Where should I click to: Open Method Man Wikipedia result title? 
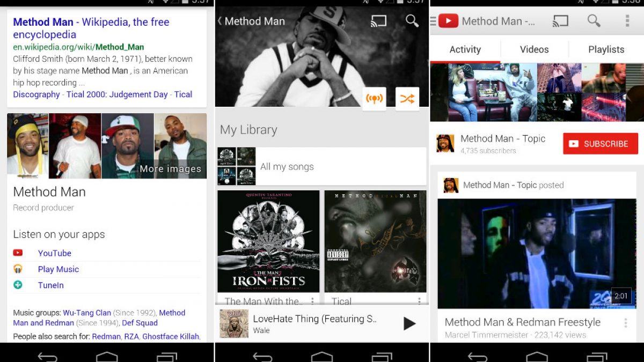tap(91, 28)
